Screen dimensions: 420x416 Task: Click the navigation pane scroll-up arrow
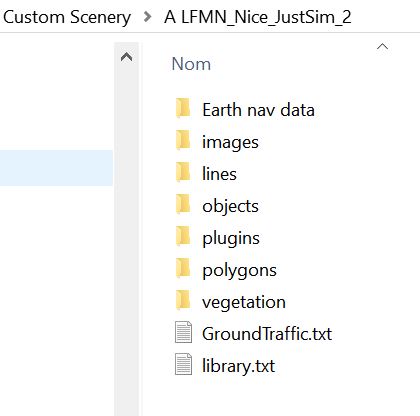(126, 57)
